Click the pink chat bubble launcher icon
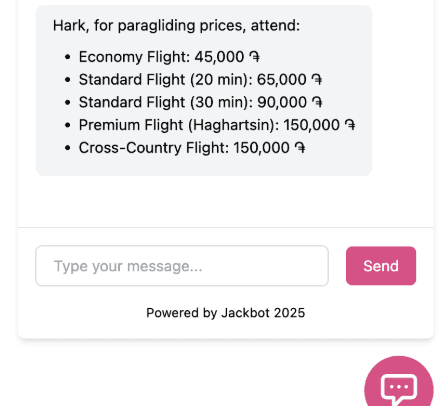 click(399, 387)
